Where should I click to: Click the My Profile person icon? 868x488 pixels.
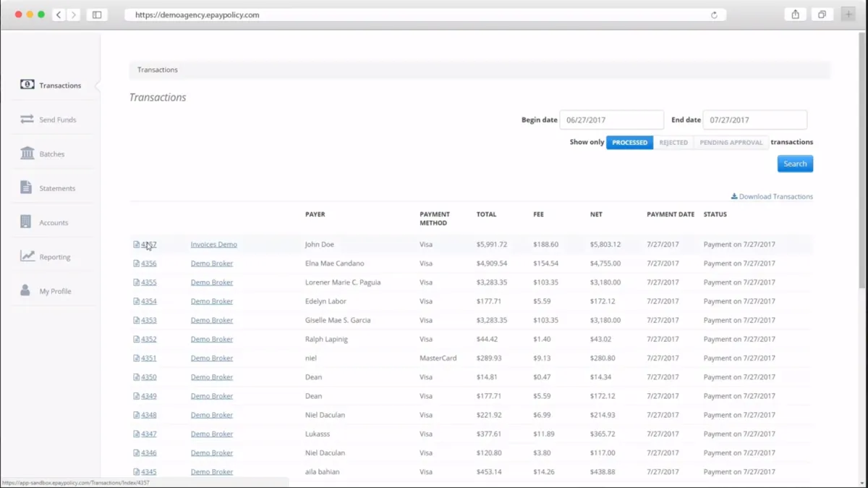coord(25,290)
